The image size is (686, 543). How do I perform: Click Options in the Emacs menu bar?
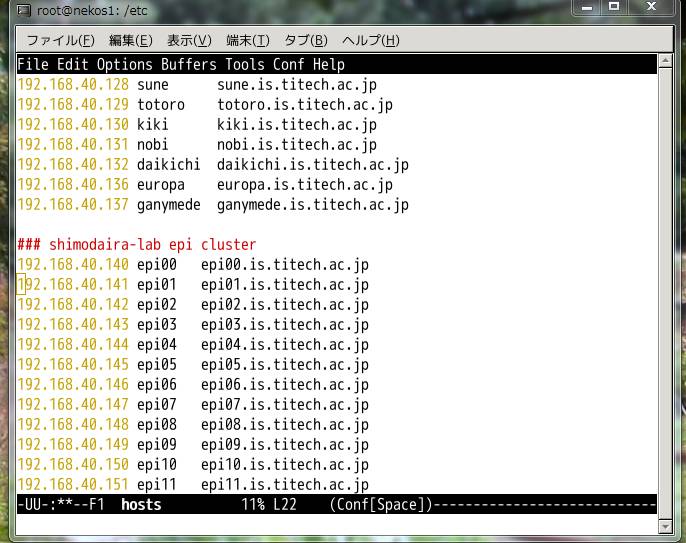[125, 65]
